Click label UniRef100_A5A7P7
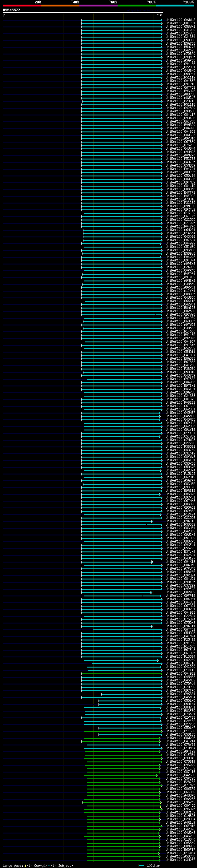 (x=180, y=481)
